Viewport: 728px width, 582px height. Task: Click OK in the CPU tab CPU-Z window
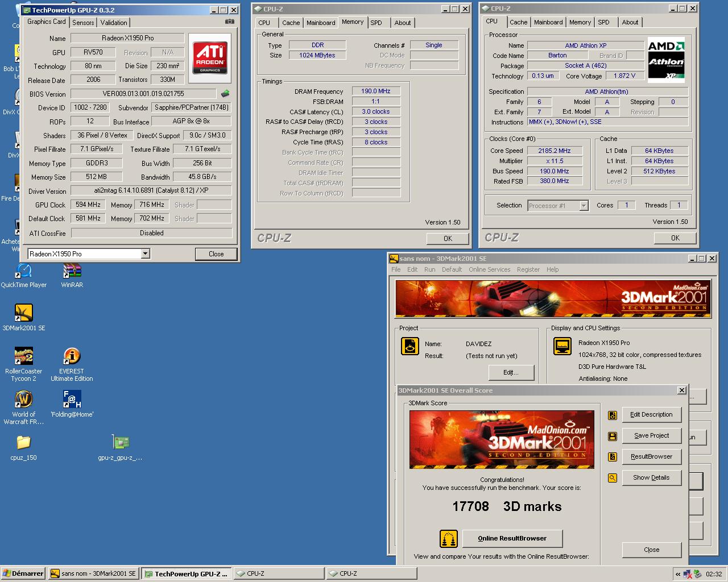tap(675, 238)
